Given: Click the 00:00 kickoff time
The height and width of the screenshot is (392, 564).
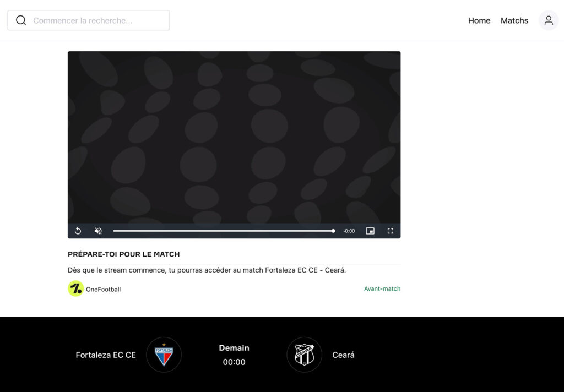Looking at the screenshot, I should 234,362.
